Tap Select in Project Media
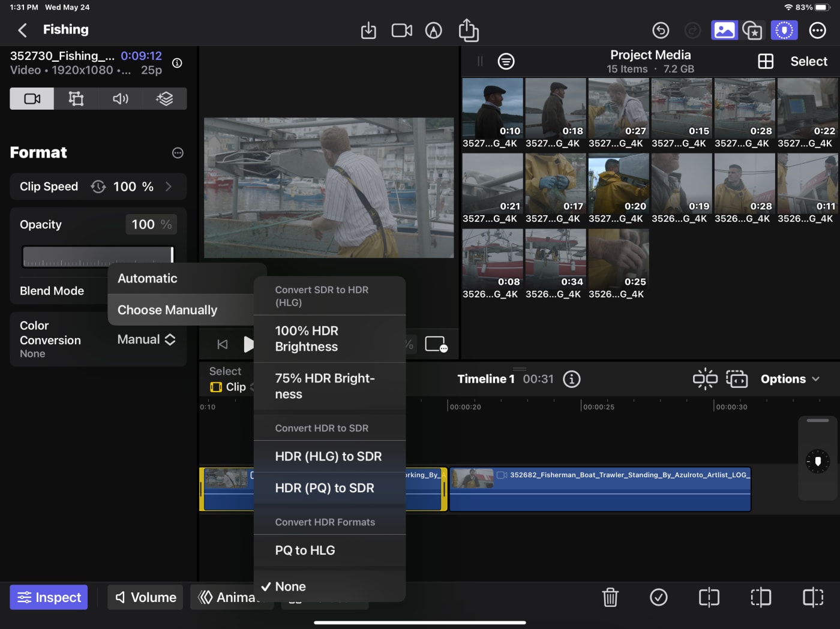 coord(808,61)
